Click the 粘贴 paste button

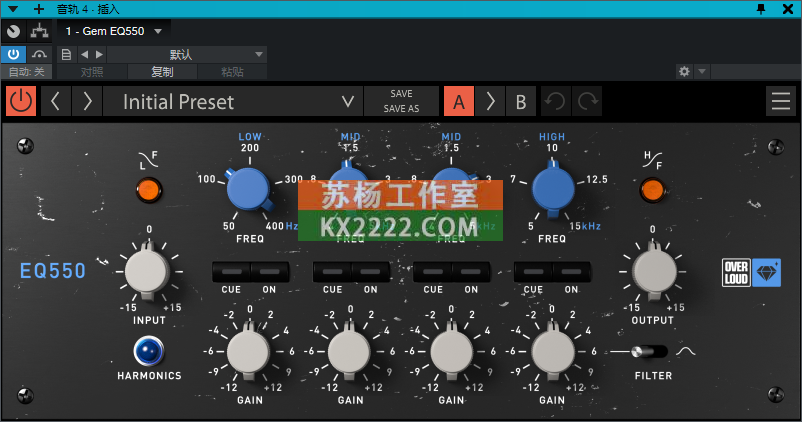tap(232, 72)
